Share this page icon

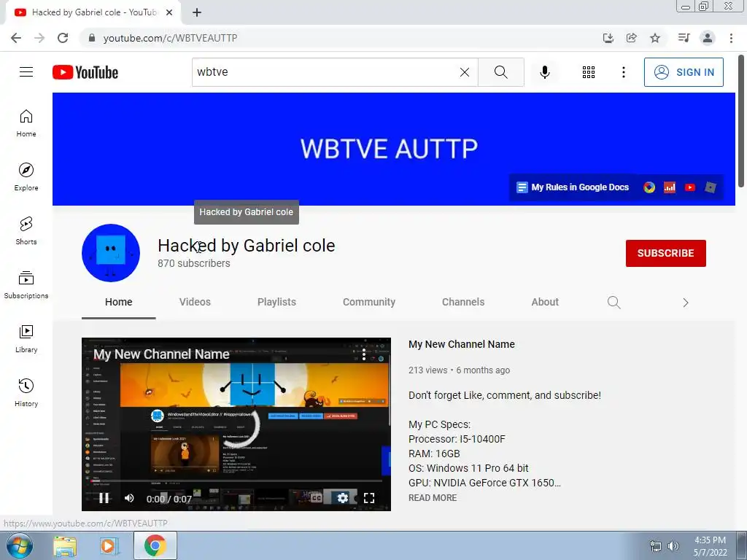coord(632,38)
